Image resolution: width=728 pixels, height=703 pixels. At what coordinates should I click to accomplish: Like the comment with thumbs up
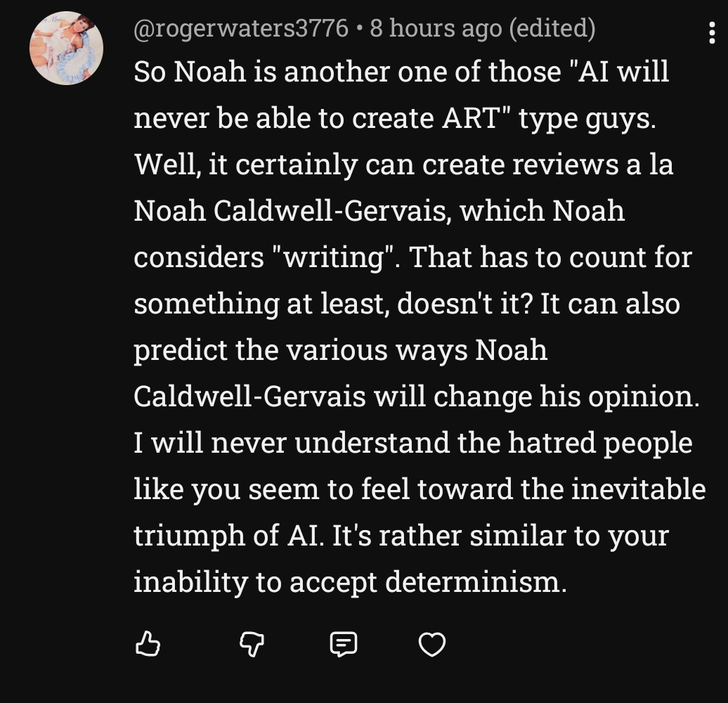point(148,643)
